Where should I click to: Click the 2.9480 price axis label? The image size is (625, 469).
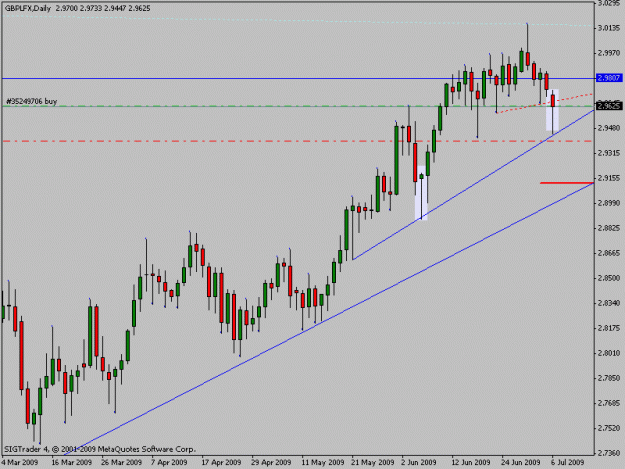pos(609,128)
